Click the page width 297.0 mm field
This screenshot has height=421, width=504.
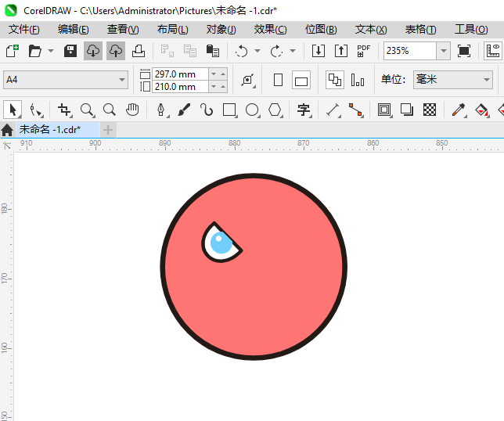click(x=181, y=74)
